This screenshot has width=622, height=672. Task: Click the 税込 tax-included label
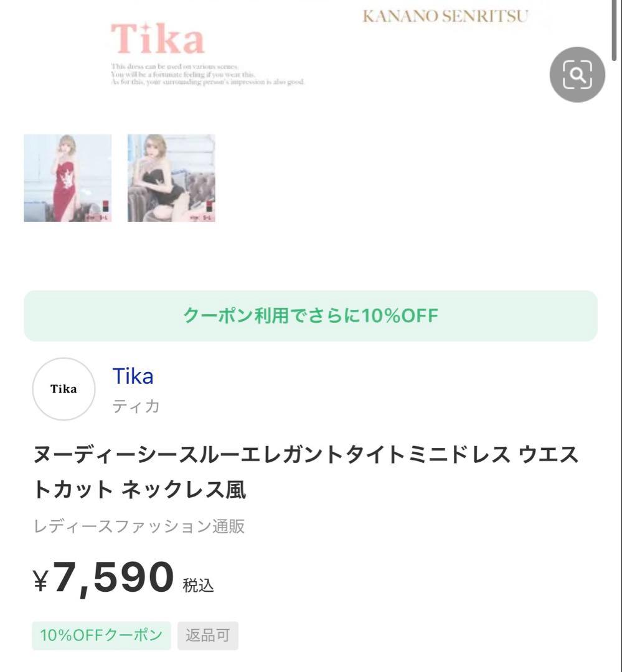(199, 585)
